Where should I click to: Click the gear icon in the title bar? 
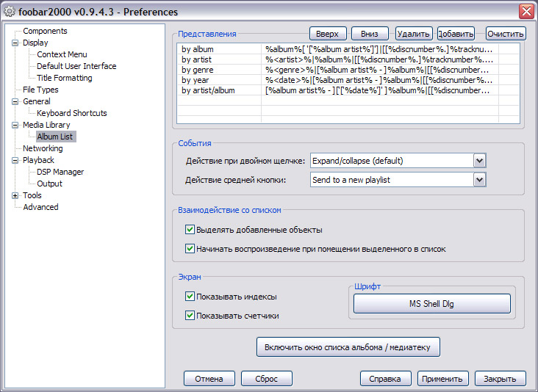tap(10, 12)
